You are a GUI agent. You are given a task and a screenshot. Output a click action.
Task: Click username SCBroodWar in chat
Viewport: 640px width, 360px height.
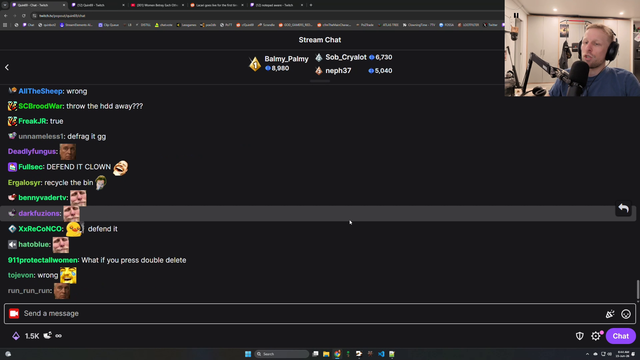(x=40, y=106)
